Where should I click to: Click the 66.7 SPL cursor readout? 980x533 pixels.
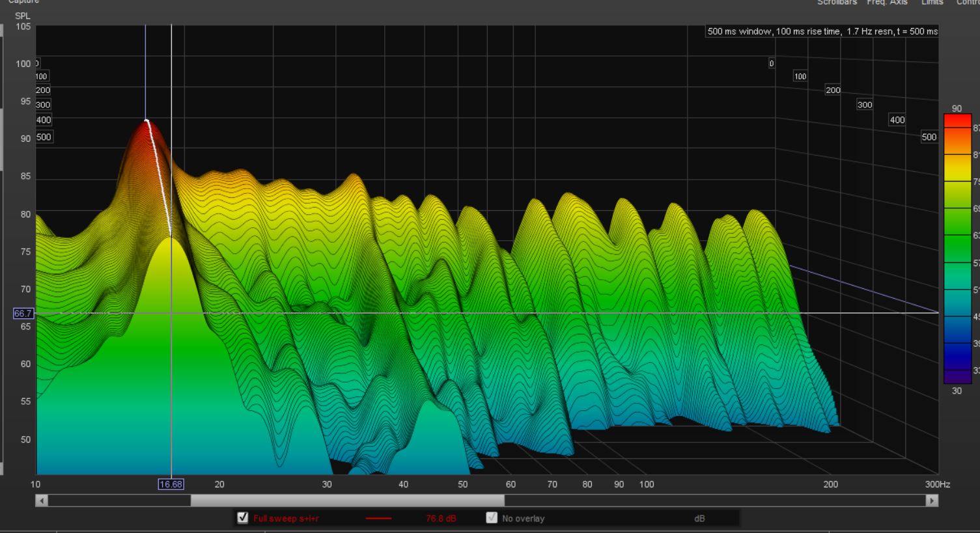coord(23,314)
